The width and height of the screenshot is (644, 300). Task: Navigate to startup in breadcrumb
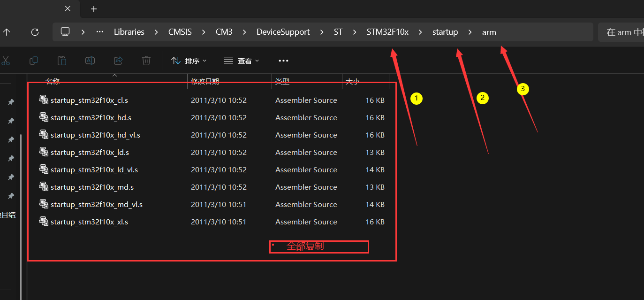445,32
